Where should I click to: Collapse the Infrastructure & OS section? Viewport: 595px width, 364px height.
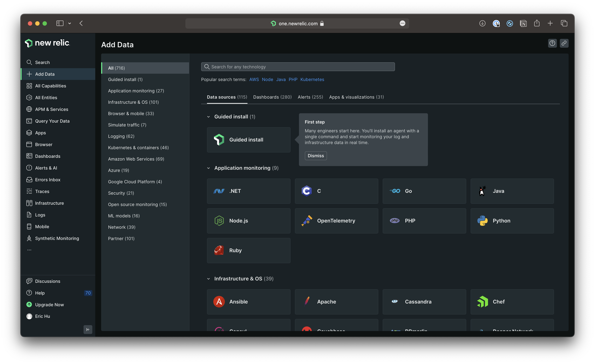pyautogui.click(x=208, y=278)
